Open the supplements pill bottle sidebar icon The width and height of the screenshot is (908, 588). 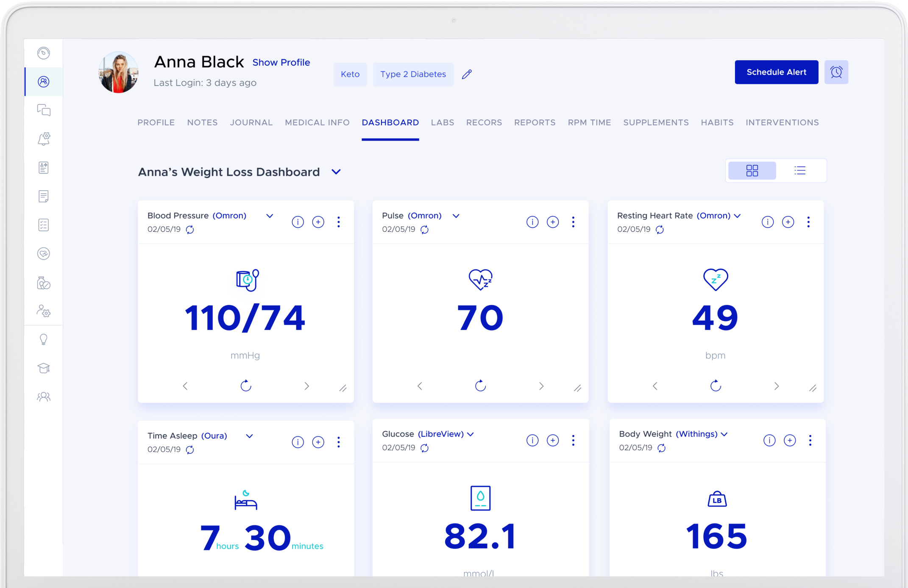coord(44,283)
